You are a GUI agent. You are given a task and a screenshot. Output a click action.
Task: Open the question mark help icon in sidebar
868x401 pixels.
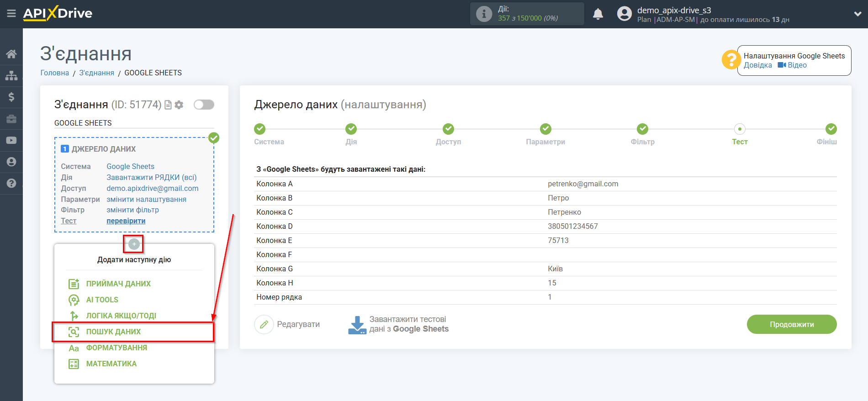(11, 183)
